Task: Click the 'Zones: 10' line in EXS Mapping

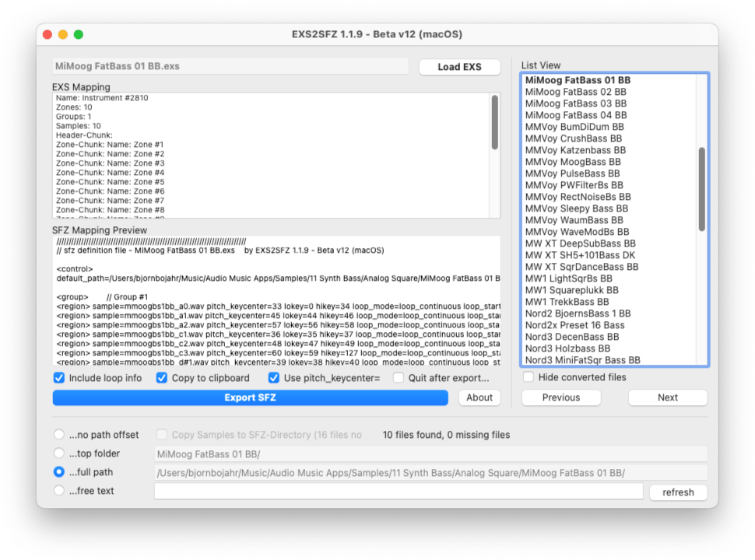Action: [x=74, y=107]
